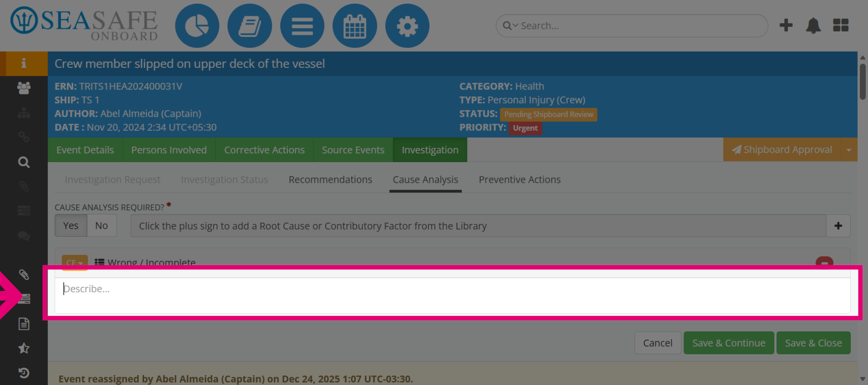Click the Shipboard Approval button

coord(782,150)
